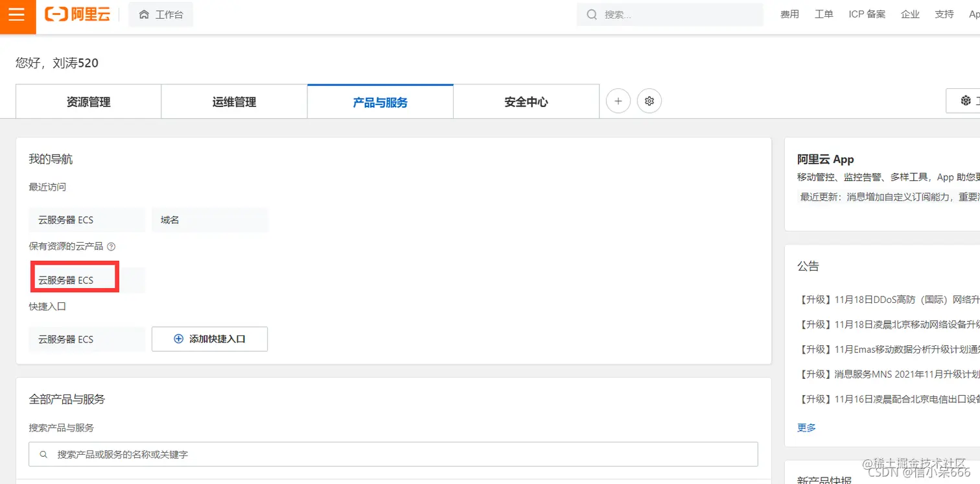980x484 pixels.
Task: Click the search magnifier in top bar
Action: (x=591, y=14)
